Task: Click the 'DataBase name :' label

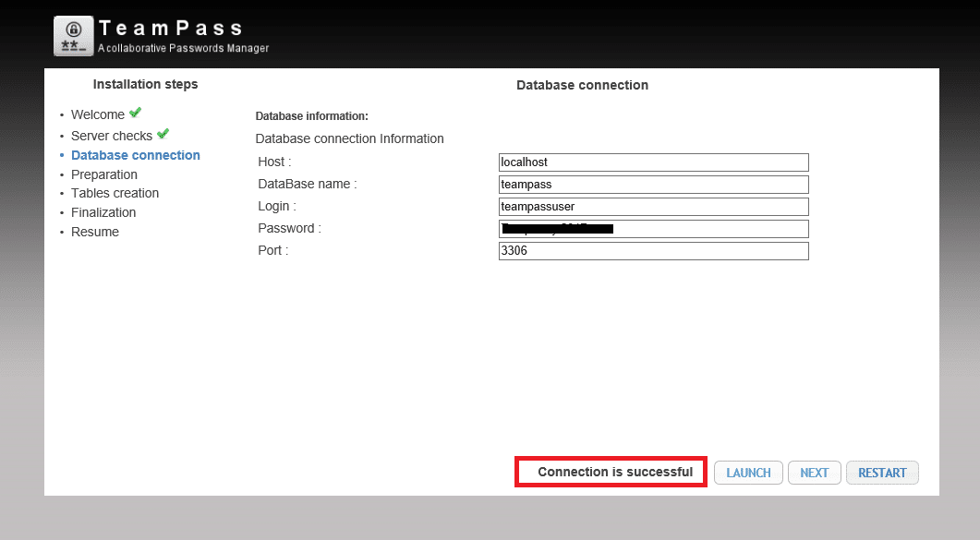Action: pos(308,185)
